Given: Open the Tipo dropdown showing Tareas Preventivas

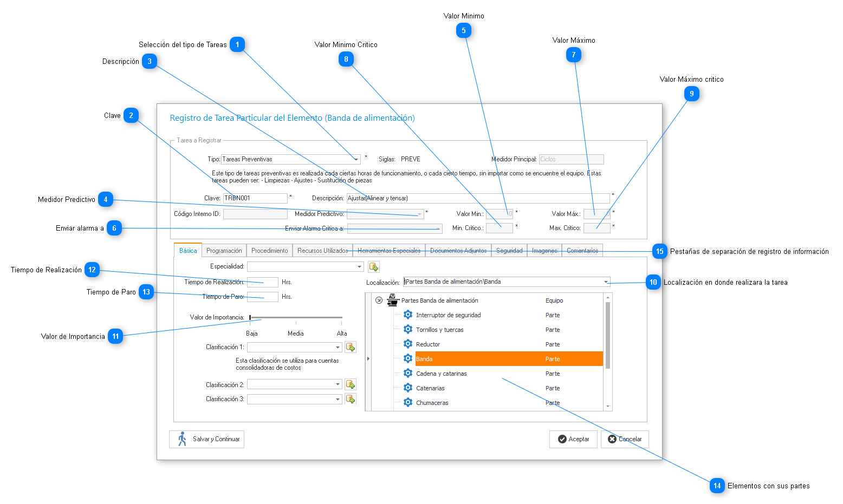Looking at the screenshot, I should [355, 159].
